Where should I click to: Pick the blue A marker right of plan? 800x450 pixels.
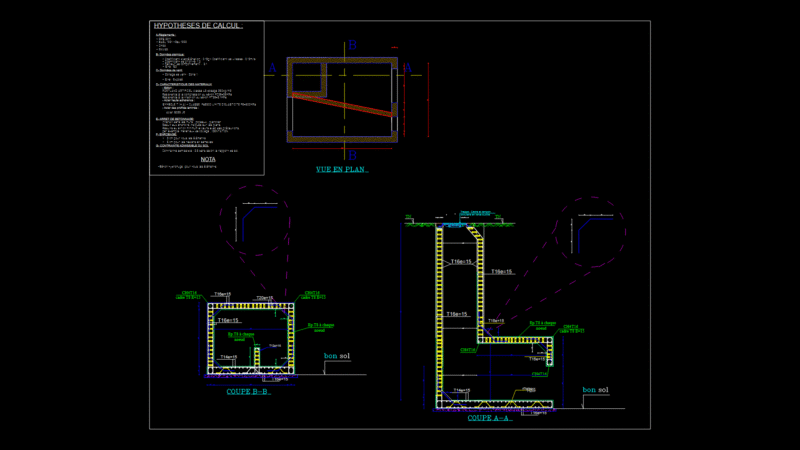[x=408, y=68]
